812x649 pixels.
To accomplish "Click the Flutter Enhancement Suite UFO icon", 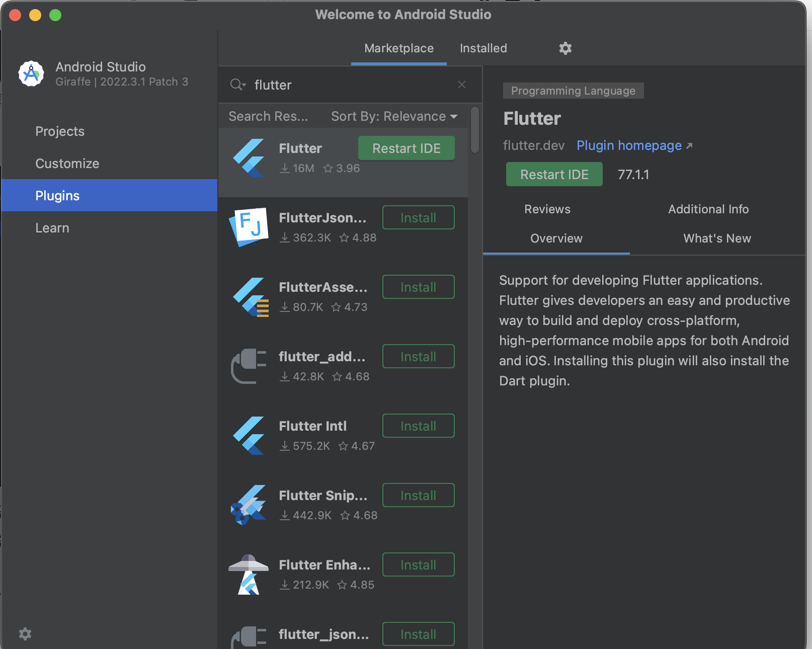I will pyautogui.click(x=249, y=575).
